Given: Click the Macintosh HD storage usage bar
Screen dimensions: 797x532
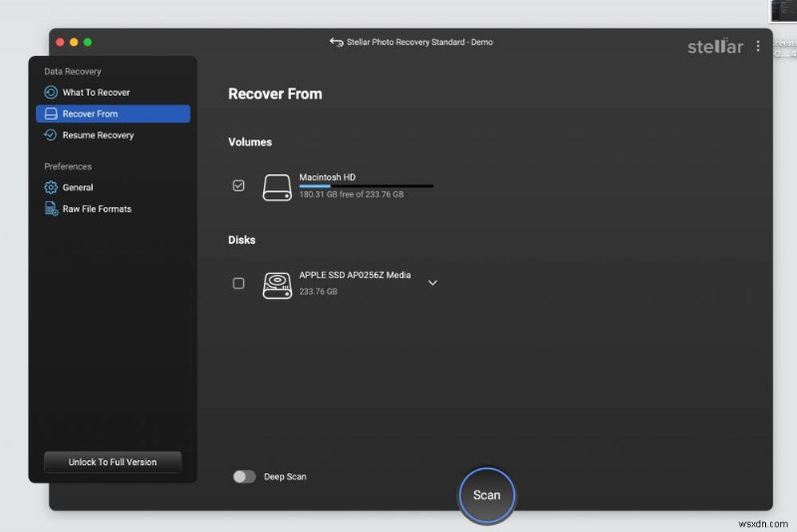Looking at the screenshot, I should coord(367,186).
